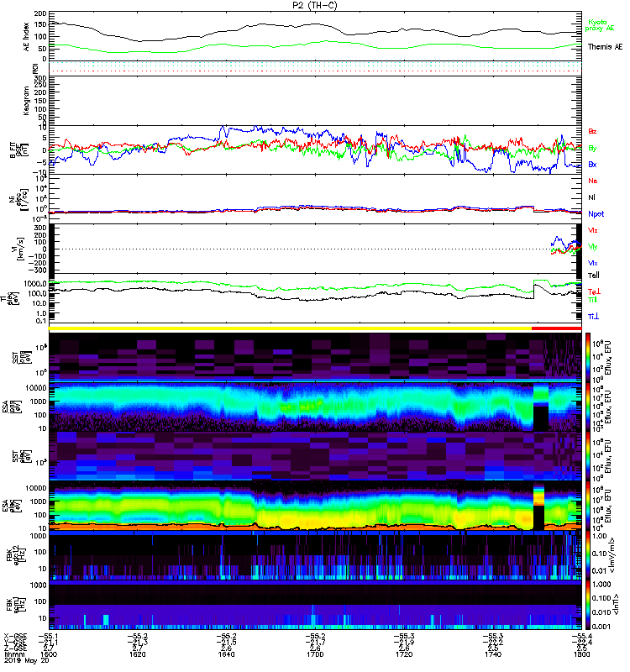Select the blue Npot legend label
Screen dimensions: 630x672
coord(596,214)
